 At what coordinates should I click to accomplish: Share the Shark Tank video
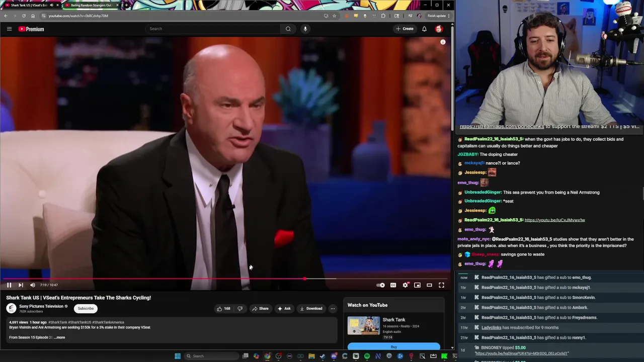point(261,309)
